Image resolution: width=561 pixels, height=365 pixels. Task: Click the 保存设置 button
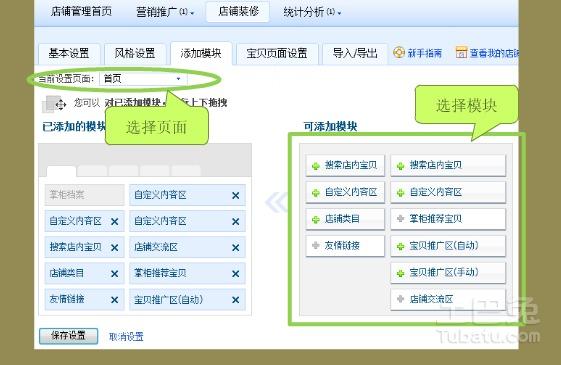coord(68,336)
